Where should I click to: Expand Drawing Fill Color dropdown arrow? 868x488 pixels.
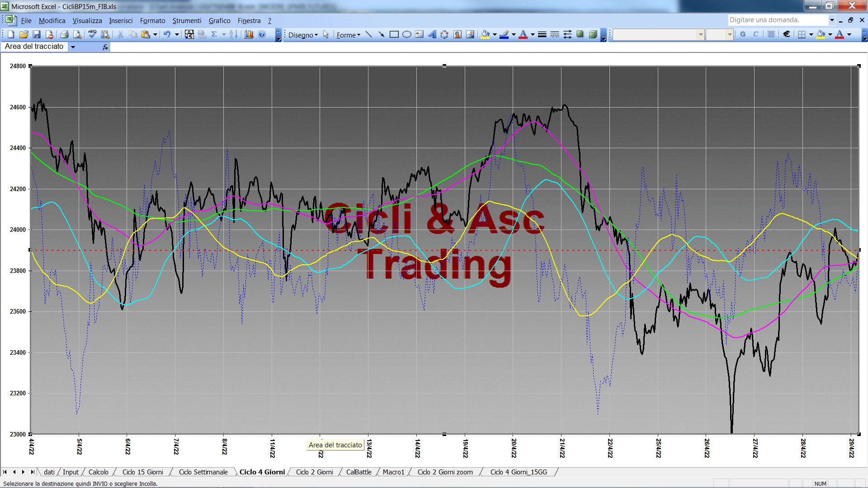(x=495, y=34)
